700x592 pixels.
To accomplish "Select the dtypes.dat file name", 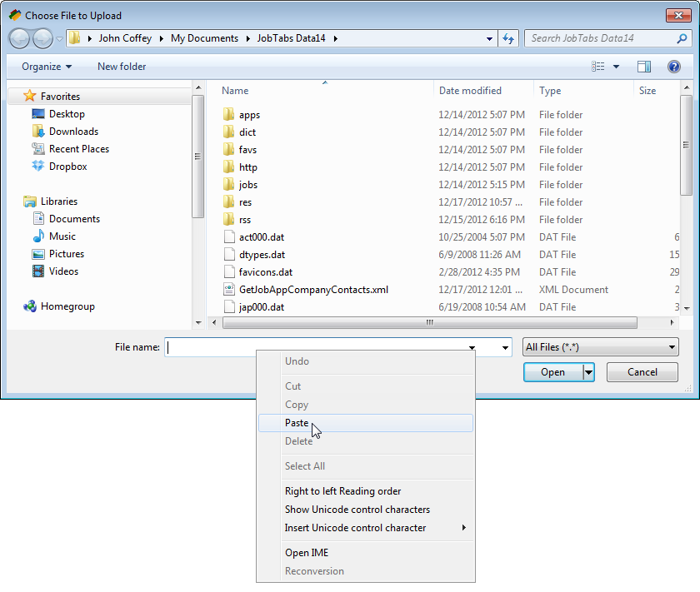I will click(262, 255).
